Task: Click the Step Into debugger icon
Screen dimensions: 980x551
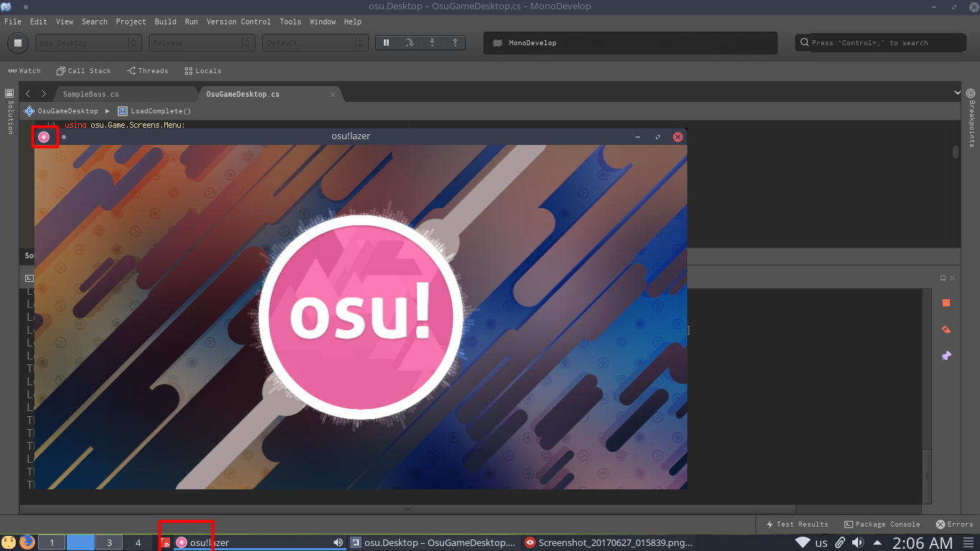Action: [x=431, y=42]
